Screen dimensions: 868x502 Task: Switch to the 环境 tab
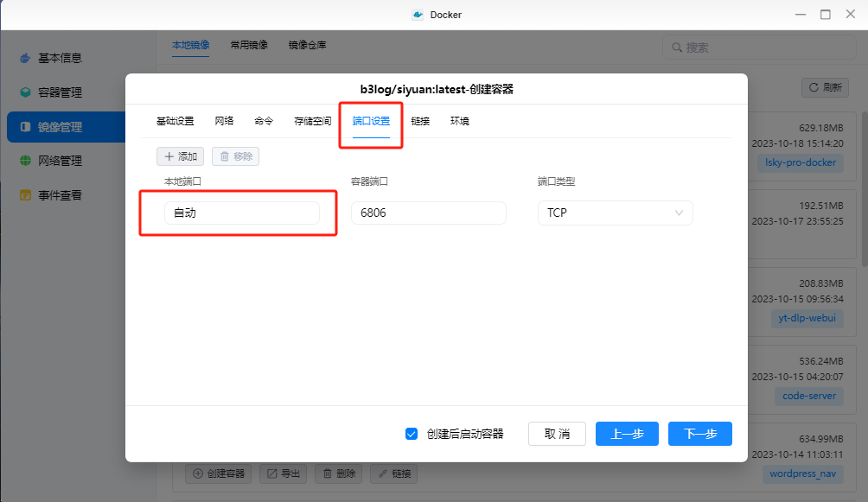coord(460,122)
